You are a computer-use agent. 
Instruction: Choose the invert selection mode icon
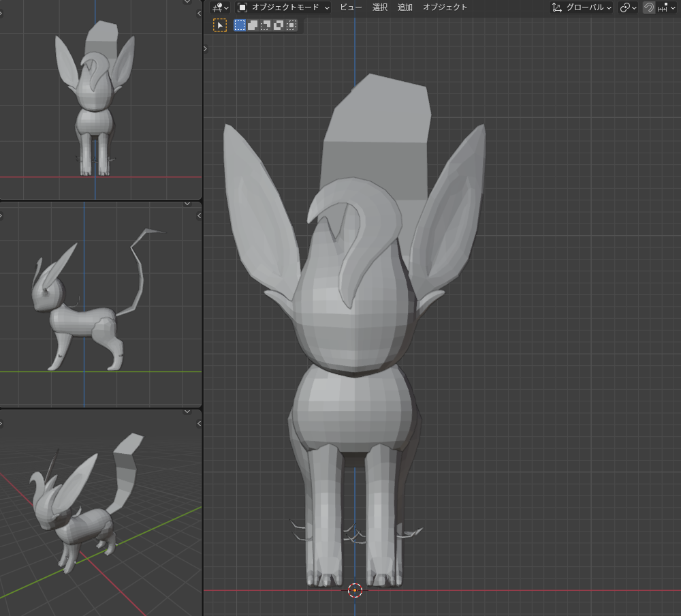pos(279,25)
